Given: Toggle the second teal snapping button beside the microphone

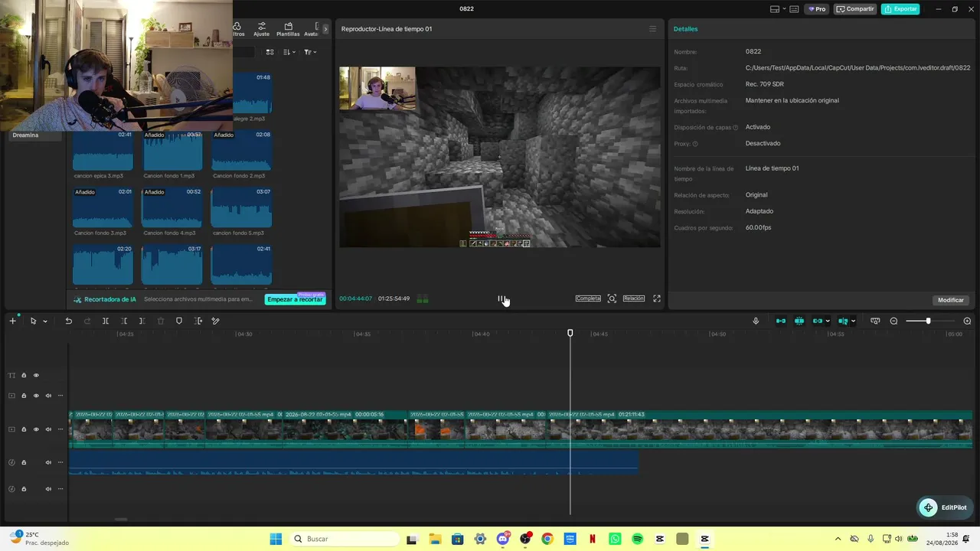Looking at the screenshot, I should (799, 321).
